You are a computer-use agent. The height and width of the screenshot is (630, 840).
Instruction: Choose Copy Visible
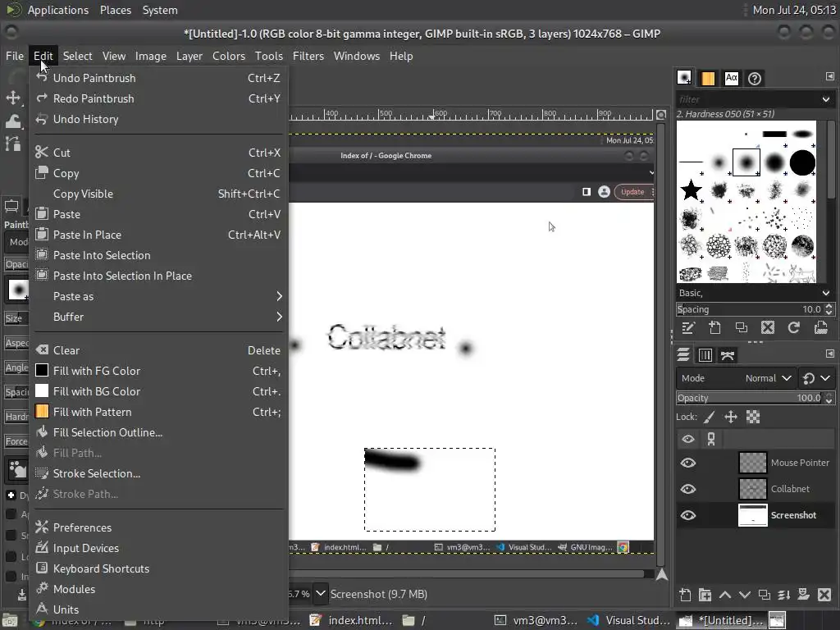[x=158, y=194]
